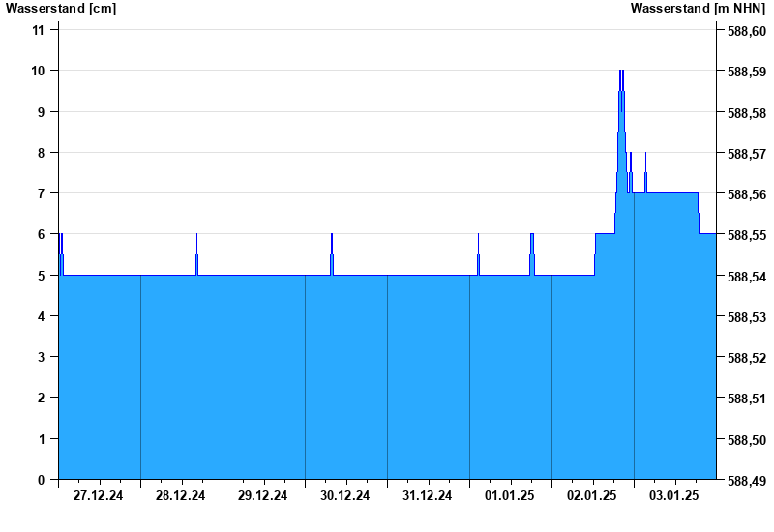Click the 5 left axis value
This screenshot has width=774, height=532.
[41, 276]
